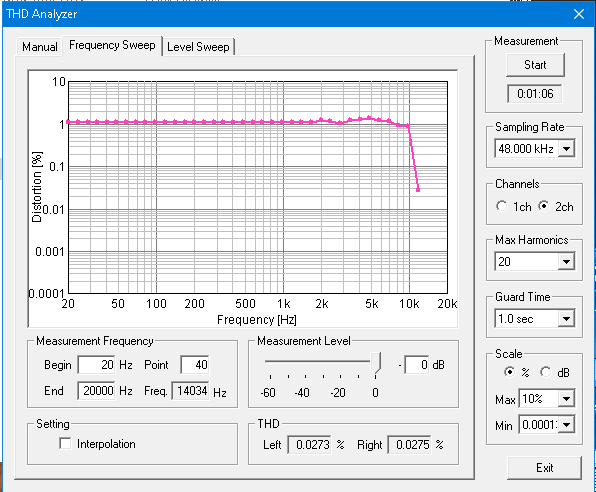Choose percent scale radio button
This screenshot has height=492, width=596.
point(509,371)
